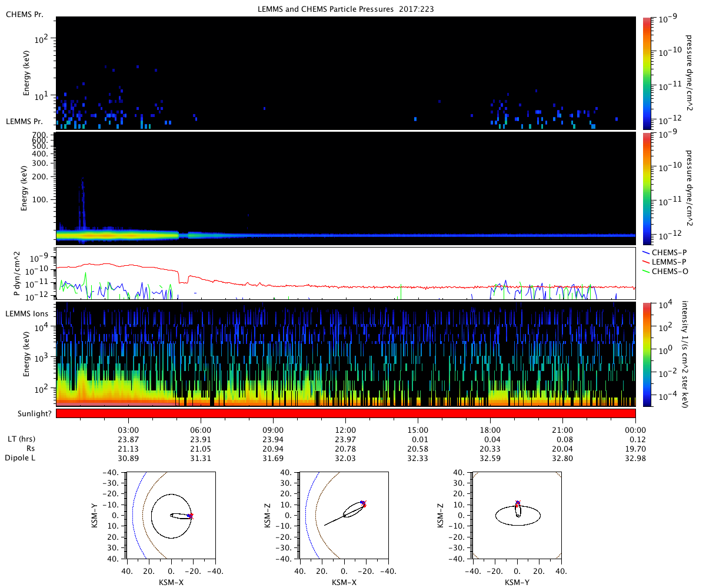The width and height of the screenshot is (706, 588).
Task: Click the spacecraft marker in KSM-X/KSM-Z plot
Action: point(364,503)
